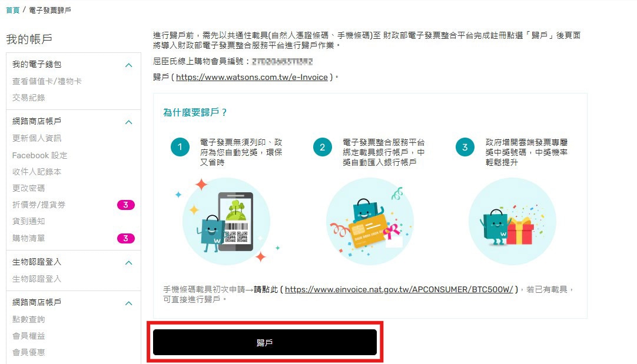Open Facebook 設定 menu item
This screenshot has width=637, height=364.
point(39,155)
